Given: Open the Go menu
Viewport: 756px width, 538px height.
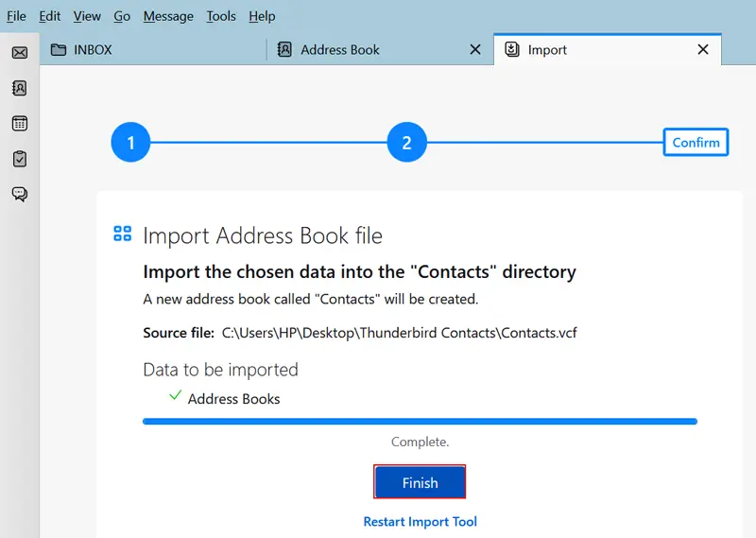Looking at the screenshot, I should 122,16.
